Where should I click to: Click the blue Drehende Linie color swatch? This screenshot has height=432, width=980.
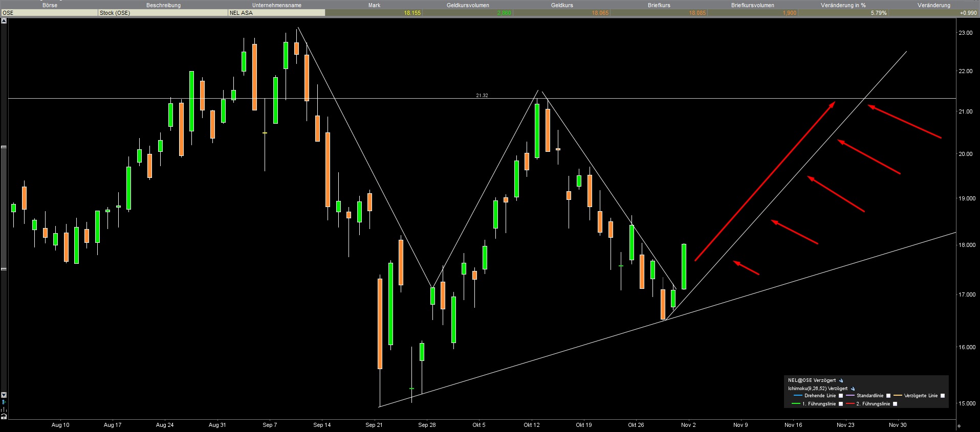tap(797, 396)
